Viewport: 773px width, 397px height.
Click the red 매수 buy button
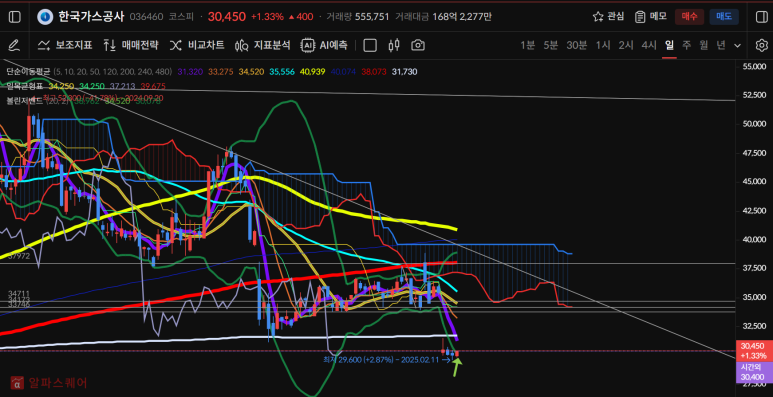coord(689,17)
